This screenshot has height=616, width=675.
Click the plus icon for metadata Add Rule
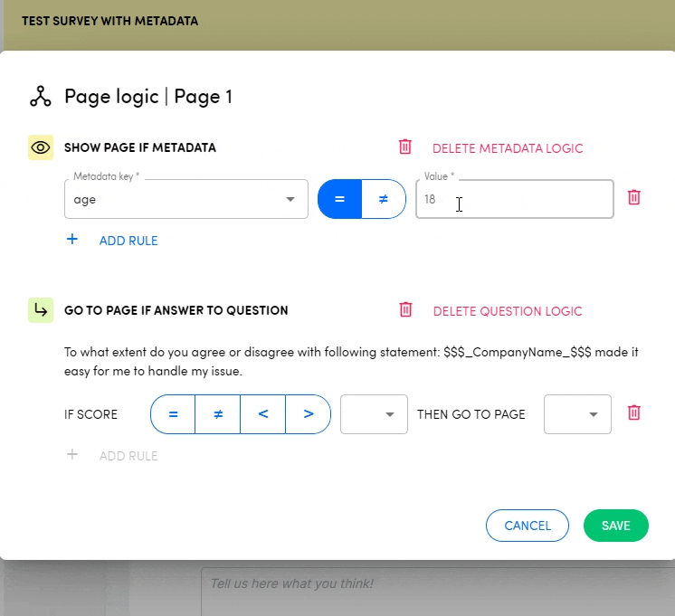pyautogui.click(x=72, y=241)
